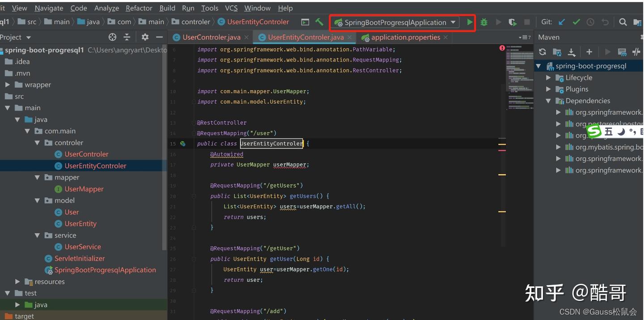Screen dimensions: 644x320
Task: Collapse spring-boot-progresql Maven root
Action: [x=538, y=66]
